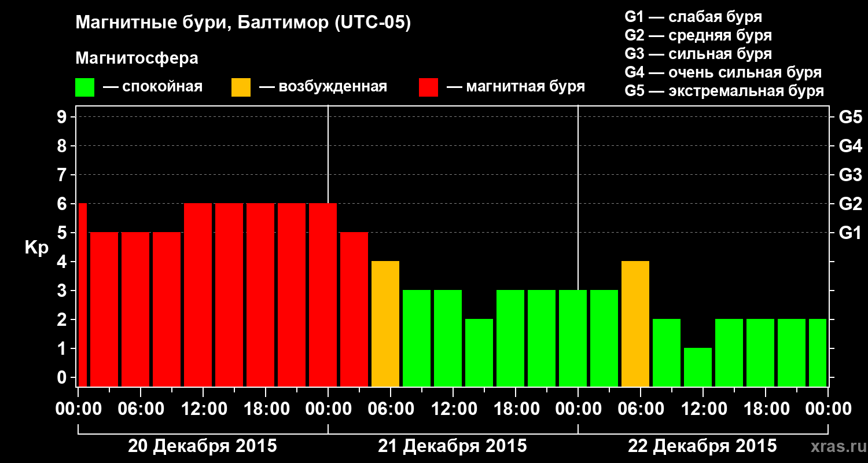Click the '— возбужденная' legend label
This screenshot has width=868, height=463.
click(x=323, y=87)
